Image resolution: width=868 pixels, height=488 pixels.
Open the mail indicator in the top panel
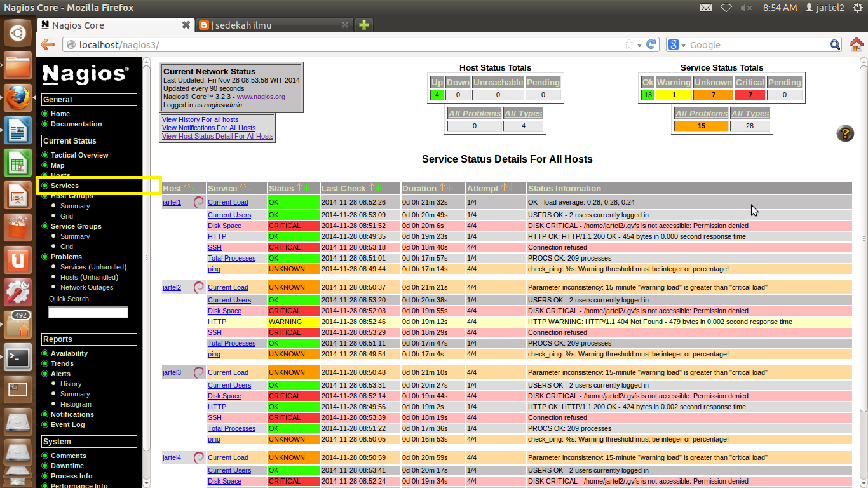click(706, 8)
